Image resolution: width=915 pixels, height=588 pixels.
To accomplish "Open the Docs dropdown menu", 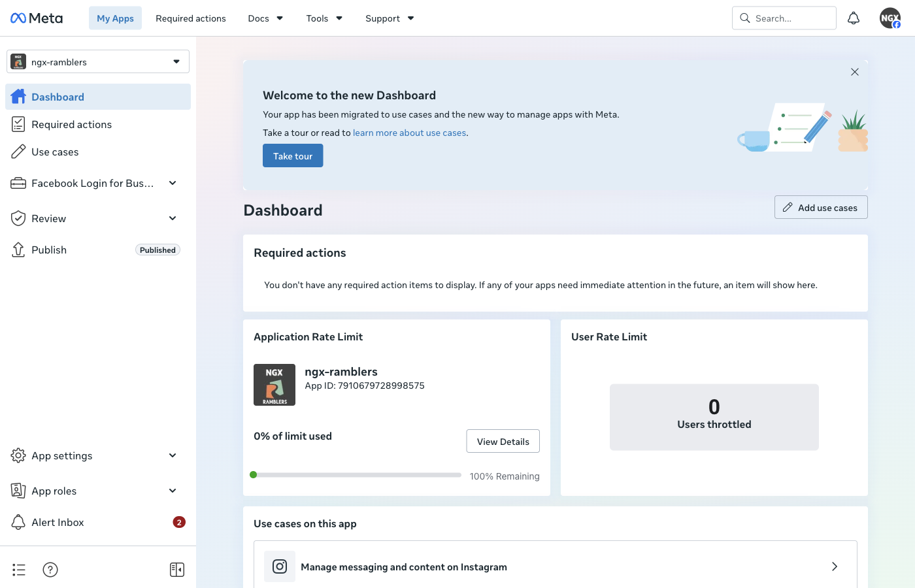I will 265,18.
